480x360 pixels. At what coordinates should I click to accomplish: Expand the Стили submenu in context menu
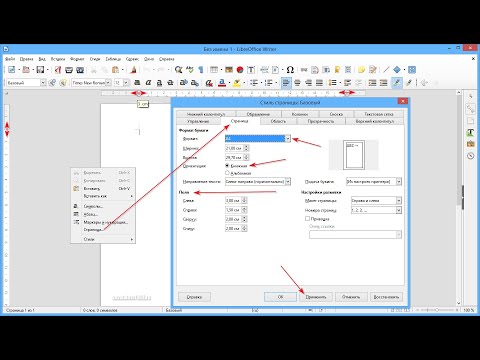point(103,239)
